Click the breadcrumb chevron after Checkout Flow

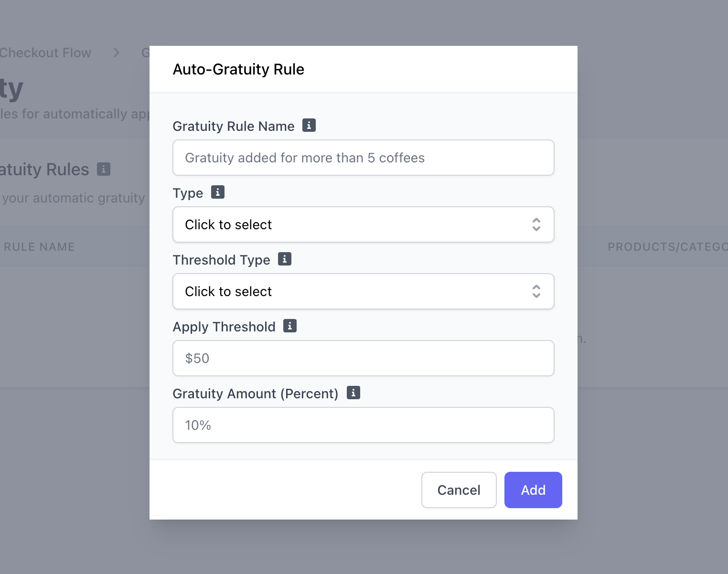click(x=117, y=53)
